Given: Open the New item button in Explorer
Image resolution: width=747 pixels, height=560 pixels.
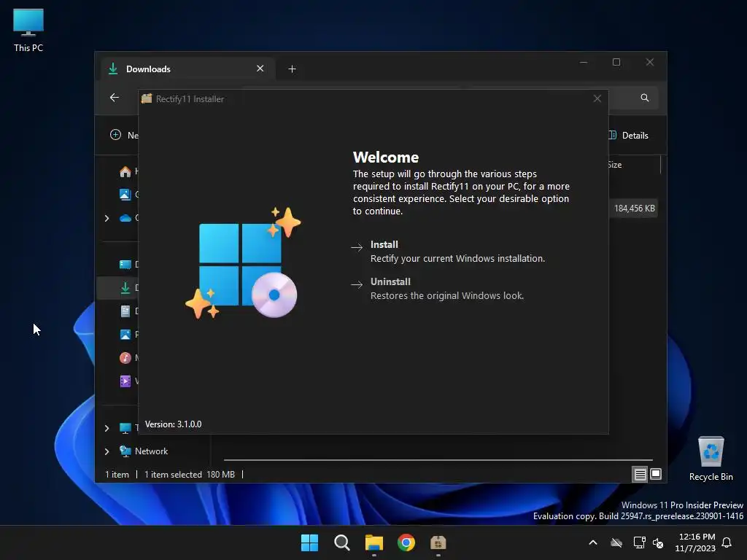Looking at the screenshot, I should [124, 135].
